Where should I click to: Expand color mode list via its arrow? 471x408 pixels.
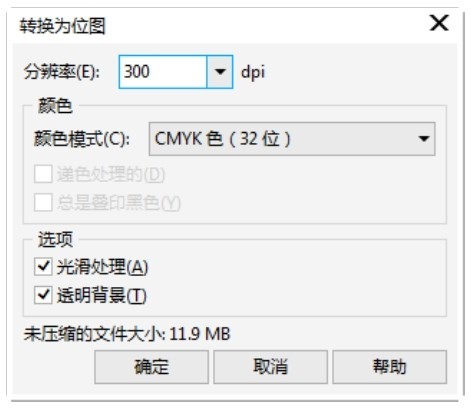coord(424,139)
